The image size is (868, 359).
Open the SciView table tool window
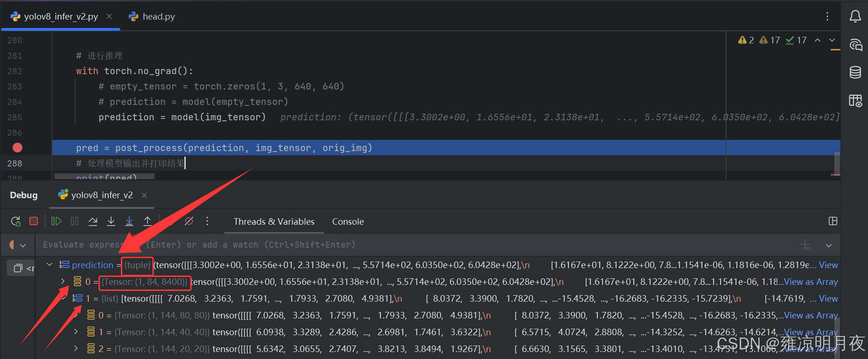[855, 100]
